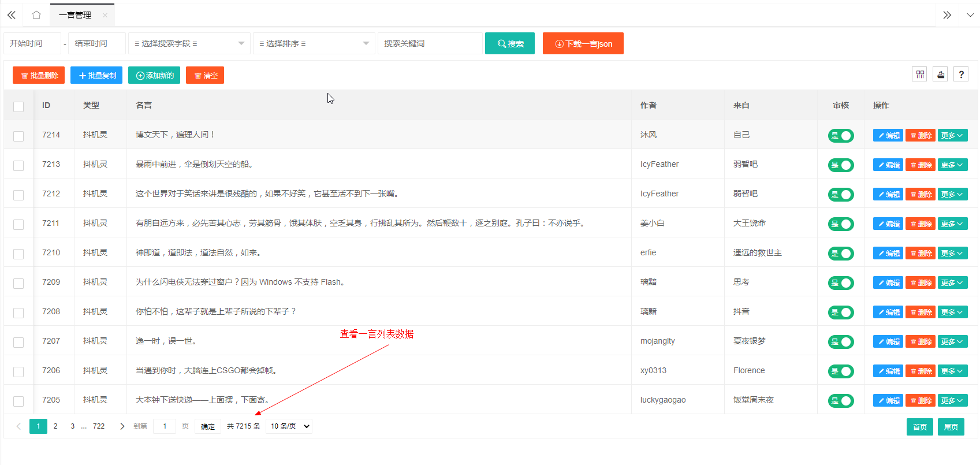Open the column filter icon
Viewport: 980px width, 465px height.
(x=920, y=74)
